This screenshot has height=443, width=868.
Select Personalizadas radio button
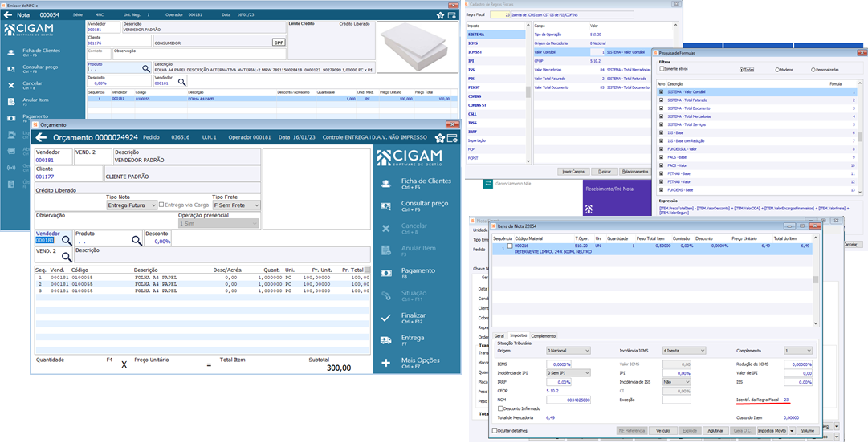click(x=813, y=71)
